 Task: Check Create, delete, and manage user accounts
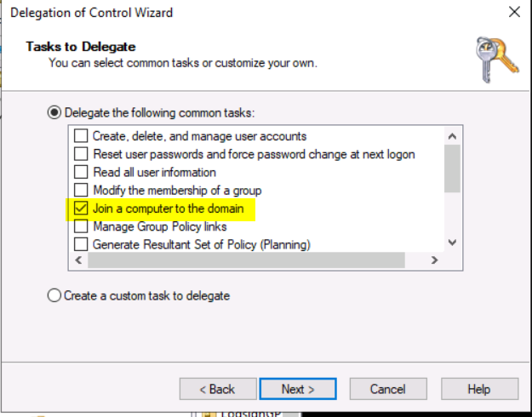81,136
